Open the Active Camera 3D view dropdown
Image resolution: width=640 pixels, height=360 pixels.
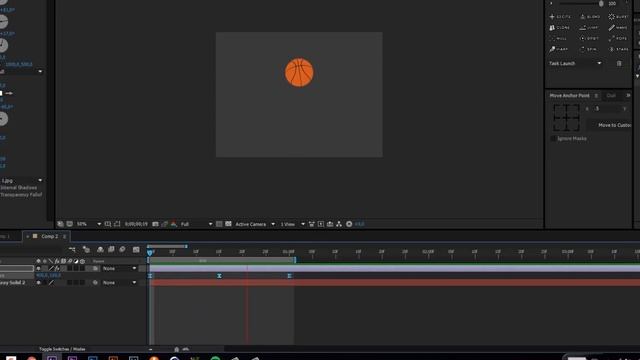click(x=255, y=224)
